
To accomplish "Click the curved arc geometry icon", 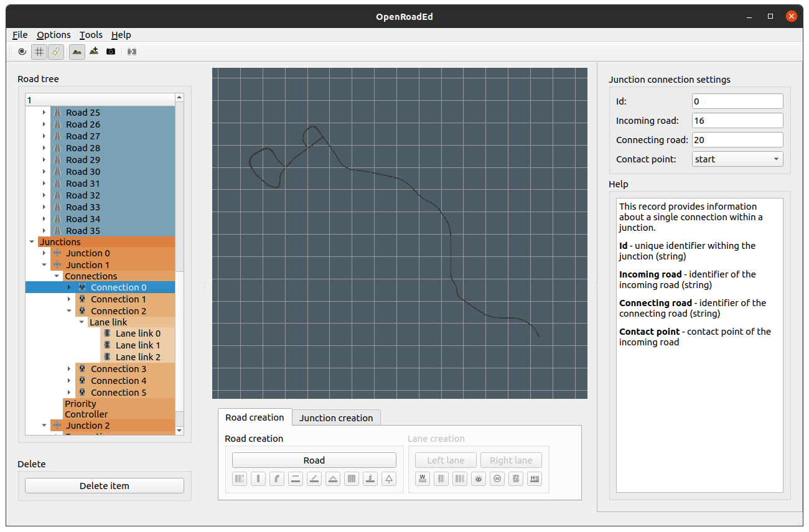I will point(277,478).
